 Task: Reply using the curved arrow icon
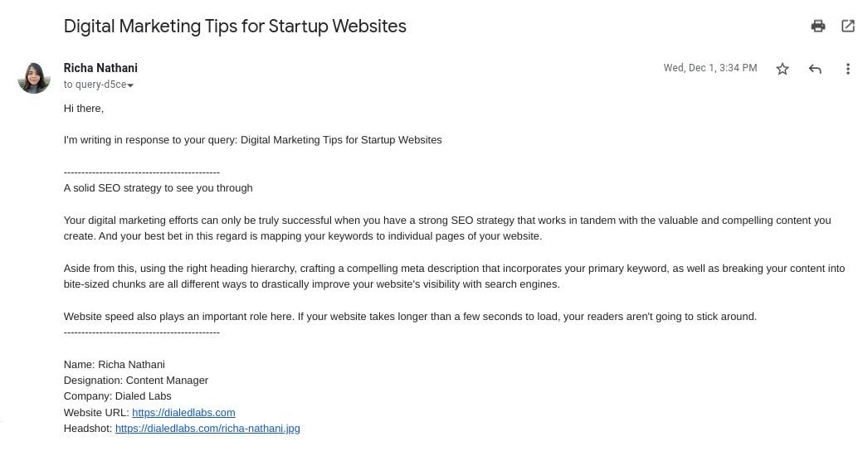[815, 69]
